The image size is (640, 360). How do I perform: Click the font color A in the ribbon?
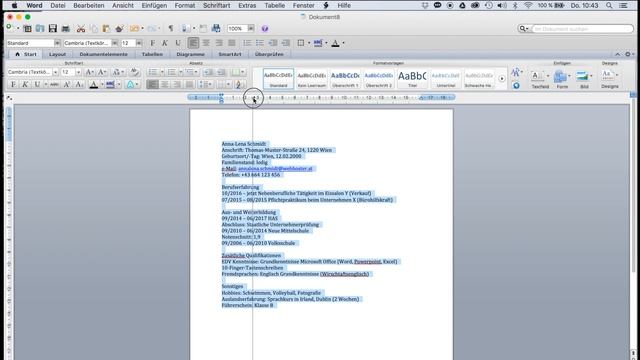(x=93, y=84)
